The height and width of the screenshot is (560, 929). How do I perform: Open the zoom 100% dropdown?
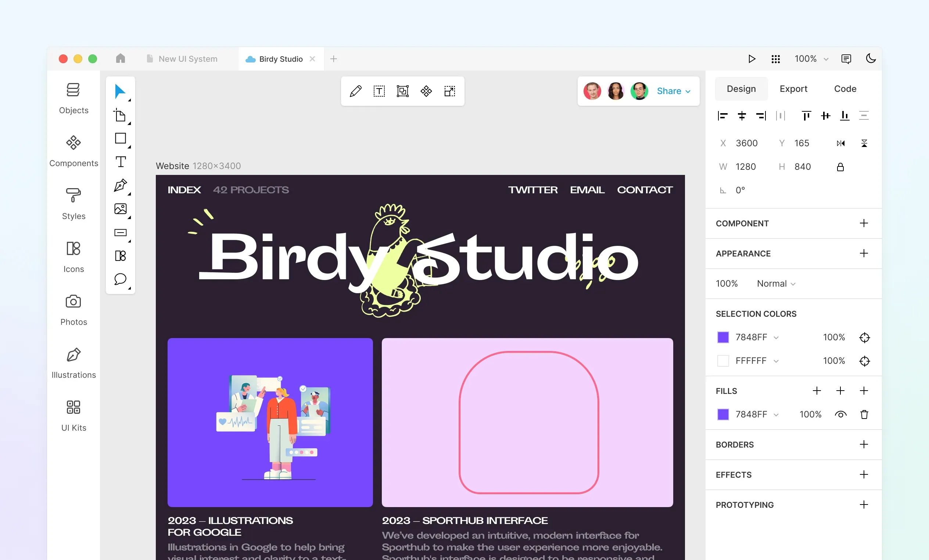click(x=811, y=59)
